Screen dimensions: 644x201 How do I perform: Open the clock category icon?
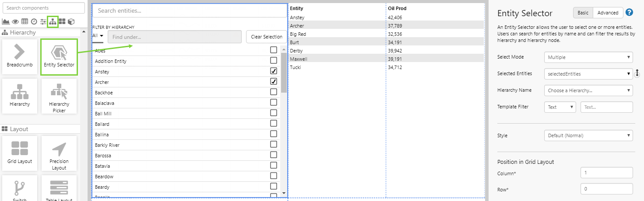[x=34, y=21]
